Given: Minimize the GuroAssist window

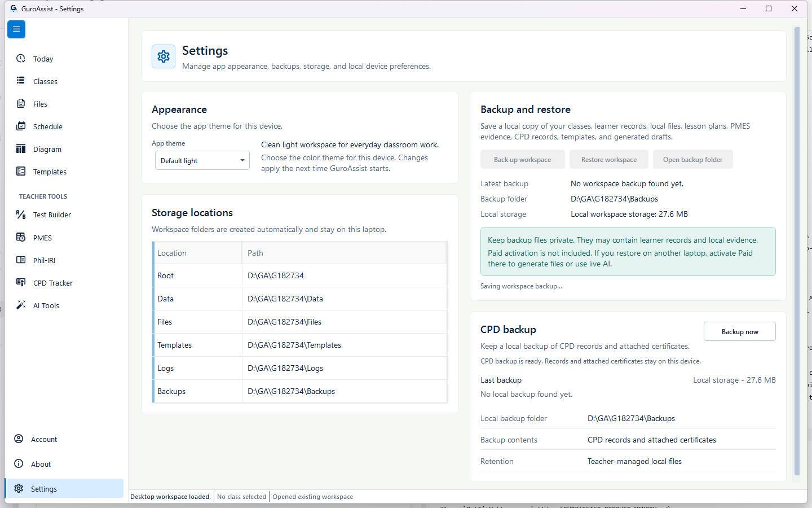Looking at the screenshot, I should (x=743, y=8).
